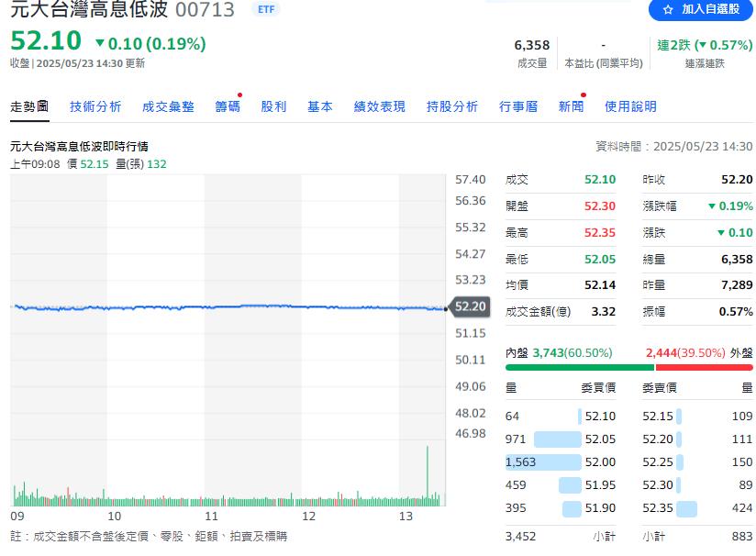756x556 pixels.
Task: Click the star icon in 加入自選股
Action: pyautogui.click(x=668, y=10)
